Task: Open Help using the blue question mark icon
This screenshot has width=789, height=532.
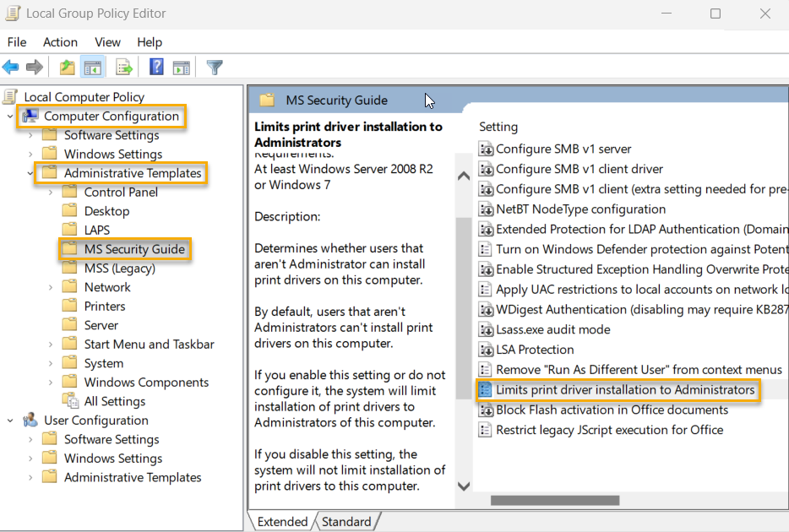Action: pos(157,68)
